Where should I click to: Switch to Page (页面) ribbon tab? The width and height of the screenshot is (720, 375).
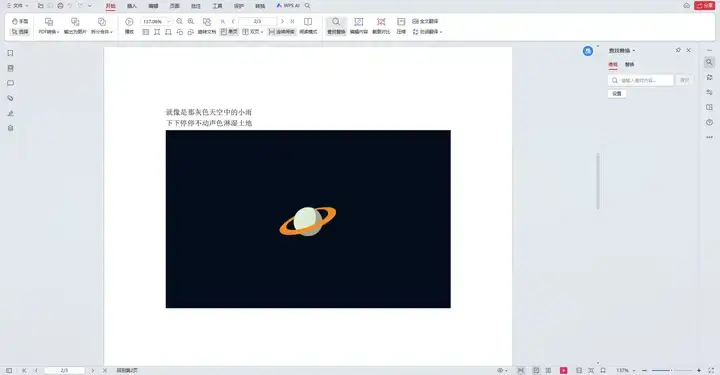pyautogui.click(x=174, y=6)
